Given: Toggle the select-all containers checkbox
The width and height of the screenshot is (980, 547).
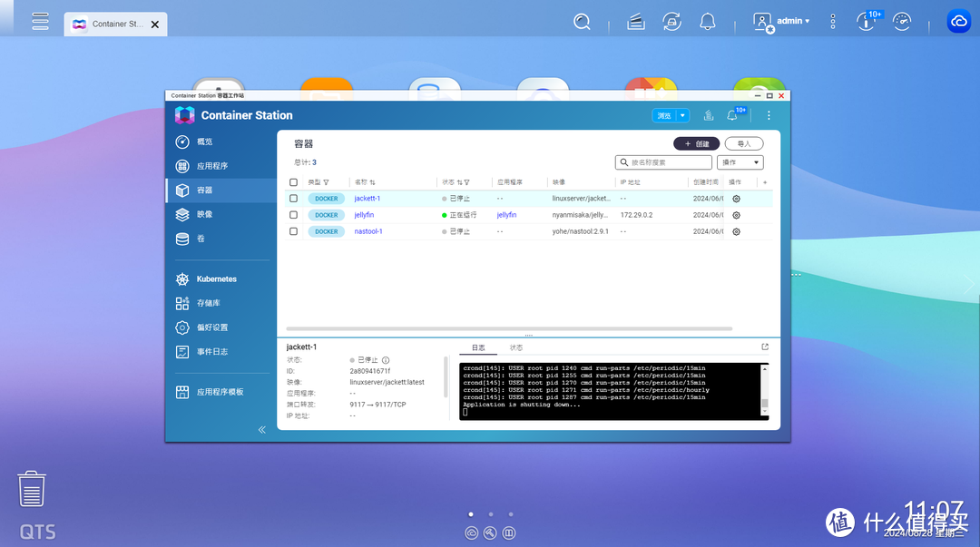Looking at the screenshot, I should [293, 182].
